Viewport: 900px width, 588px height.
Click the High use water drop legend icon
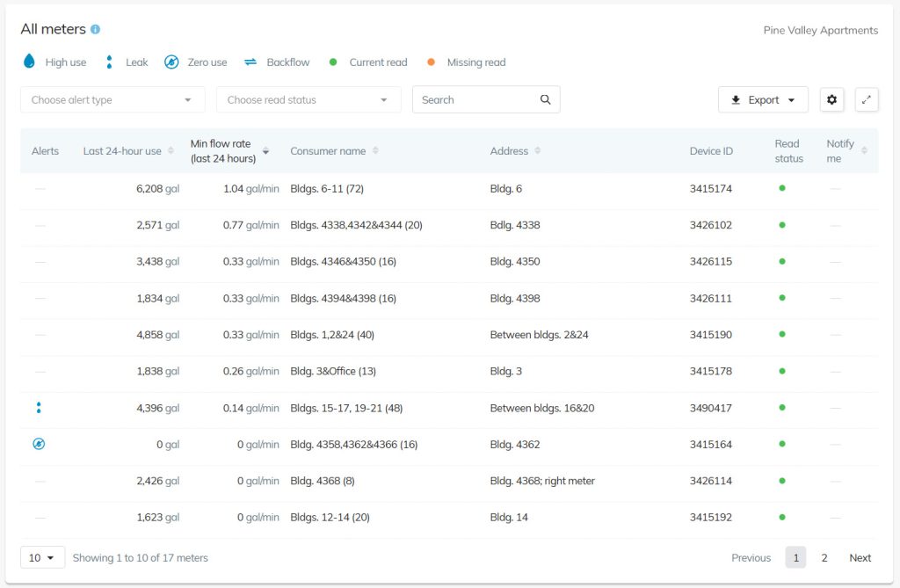[x=29, y=62]
